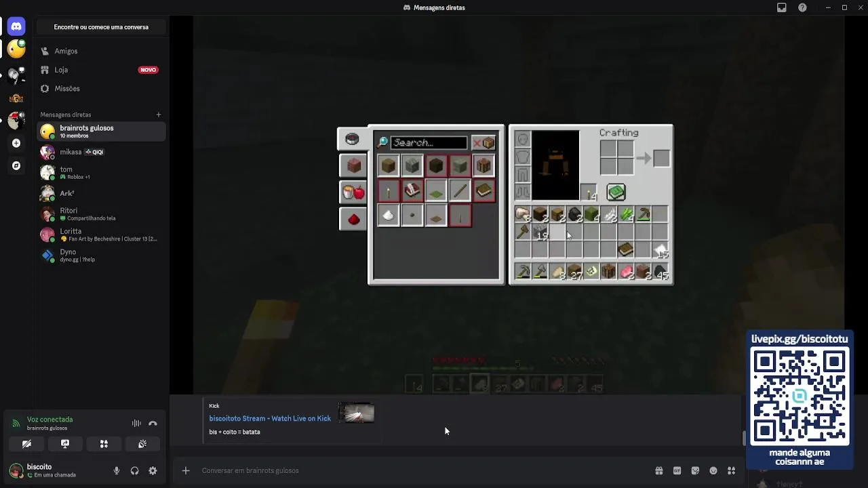Create new direct message plus icon
The width and height of the screenshot is (868, 488).
pyautogui.click(x=159, y=115)
